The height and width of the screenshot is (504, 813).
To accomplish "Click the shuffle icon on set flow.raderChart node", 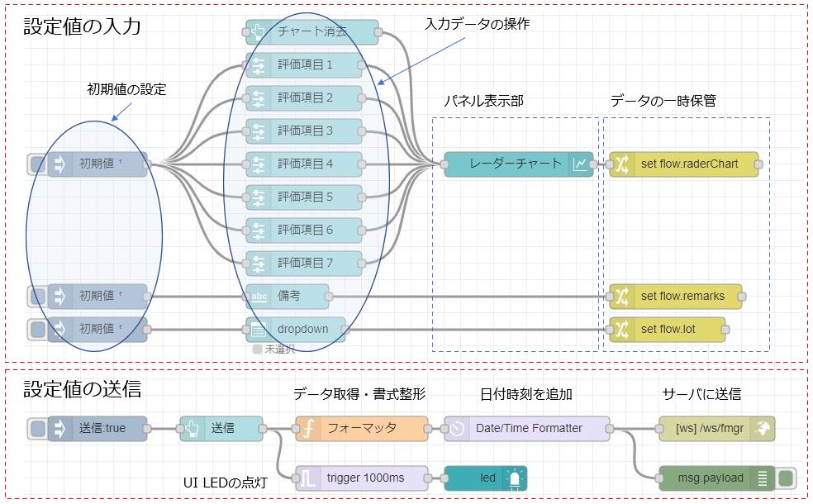I will (622, 164).
